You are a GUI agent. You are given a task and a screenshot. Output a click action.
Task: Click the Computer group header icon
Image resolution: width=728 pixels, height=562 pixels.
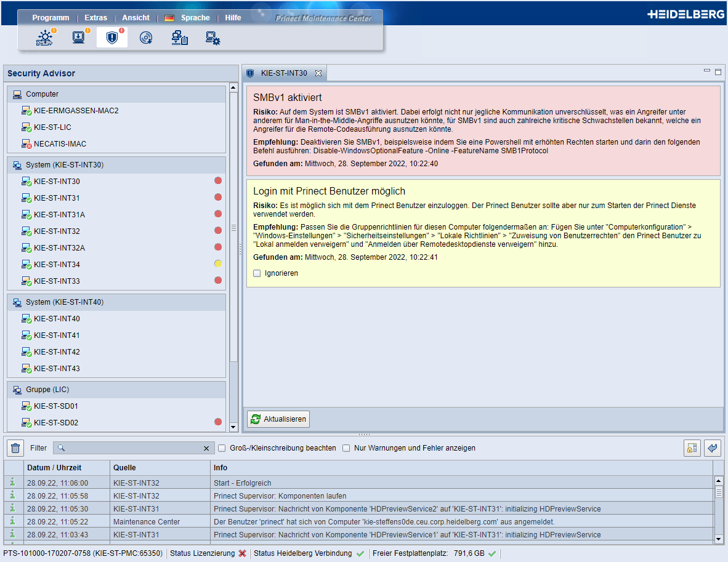[x=17, y=94]
